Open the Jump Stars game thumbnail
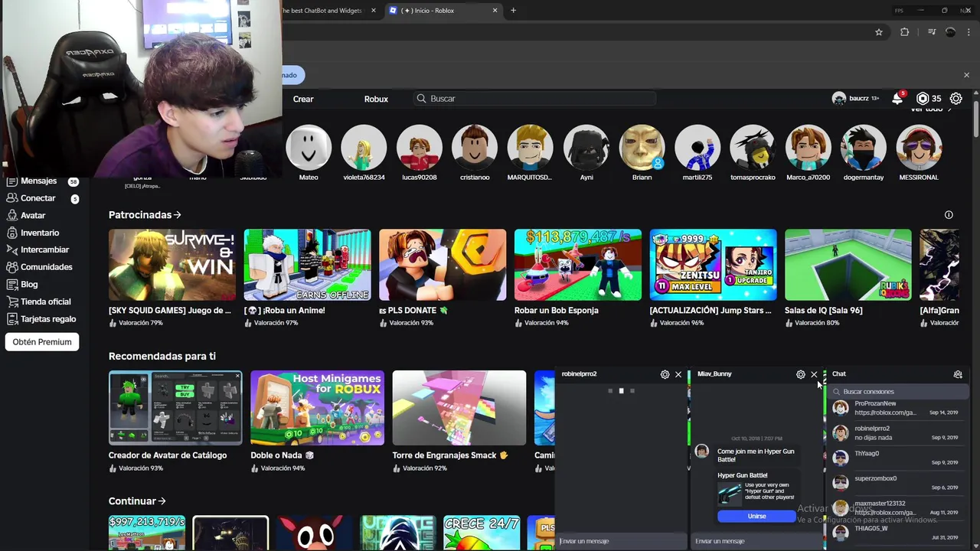Screen dimensions: 980x551 (x=713, y=265)
